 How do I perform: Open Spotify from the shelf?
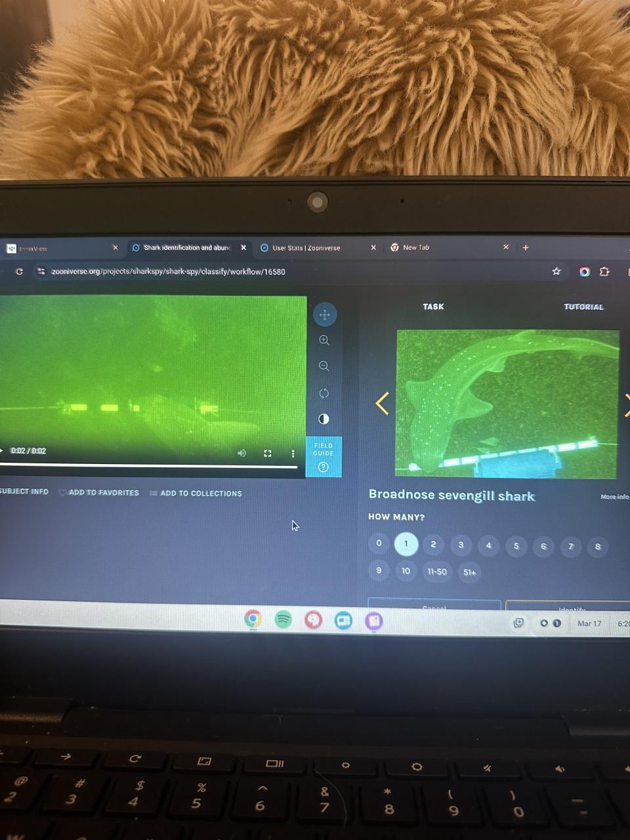[283, 619]
